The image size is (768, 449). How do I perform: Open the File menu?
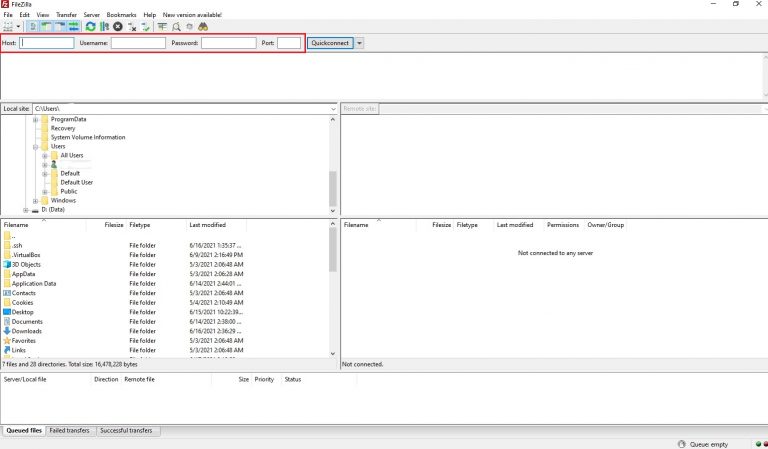[x=8, y=15]
